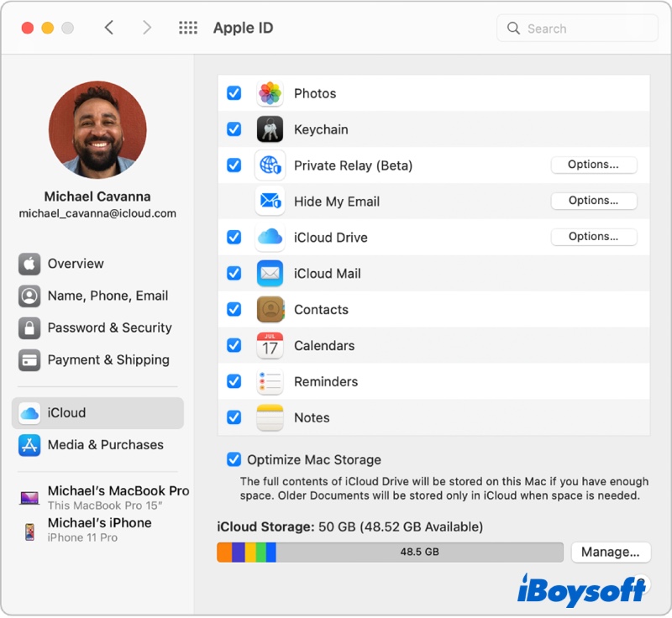Go forward with the right arrow

147,28
